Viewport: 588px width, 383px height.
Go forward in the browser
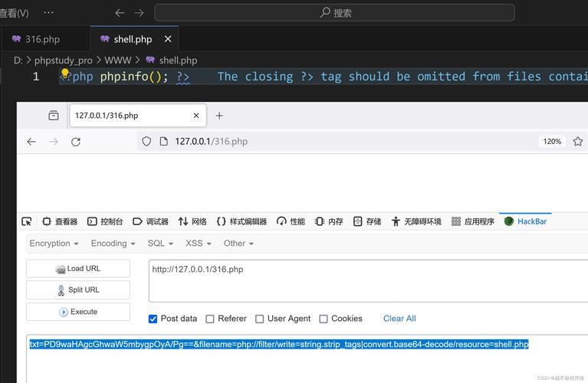pyautogui.click(x=54, y=142)
